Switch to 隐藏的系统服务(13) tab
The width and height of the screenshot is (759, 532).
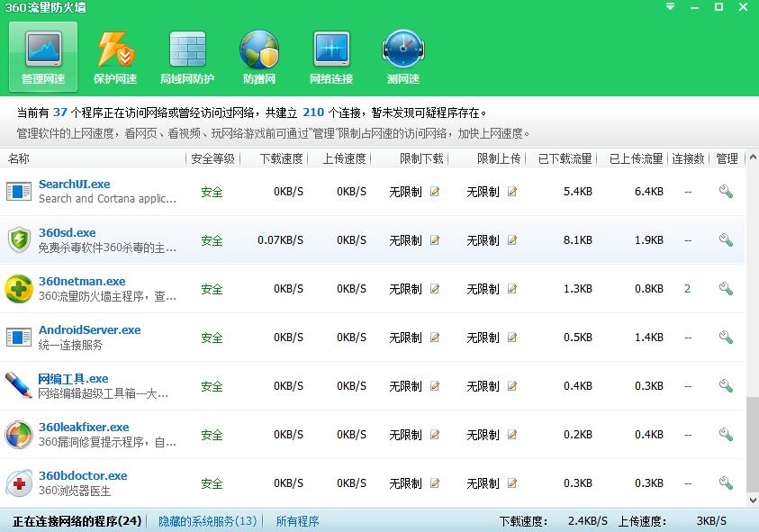[x=208, y=521]
